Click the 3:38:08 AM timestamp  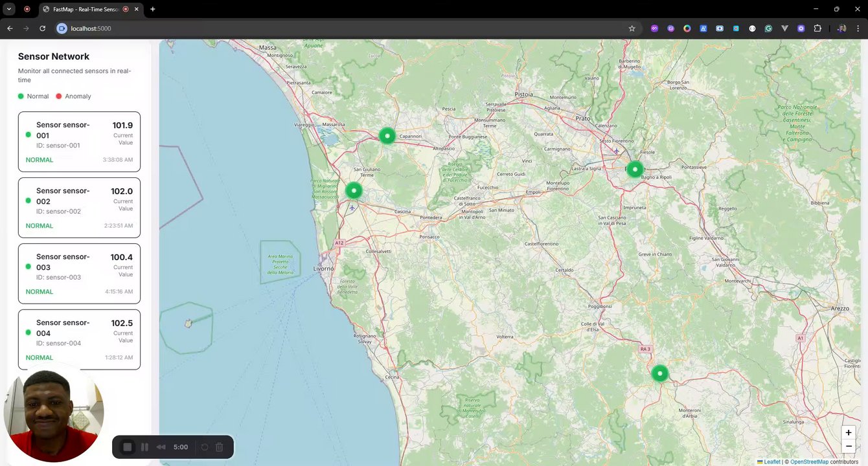118,160
